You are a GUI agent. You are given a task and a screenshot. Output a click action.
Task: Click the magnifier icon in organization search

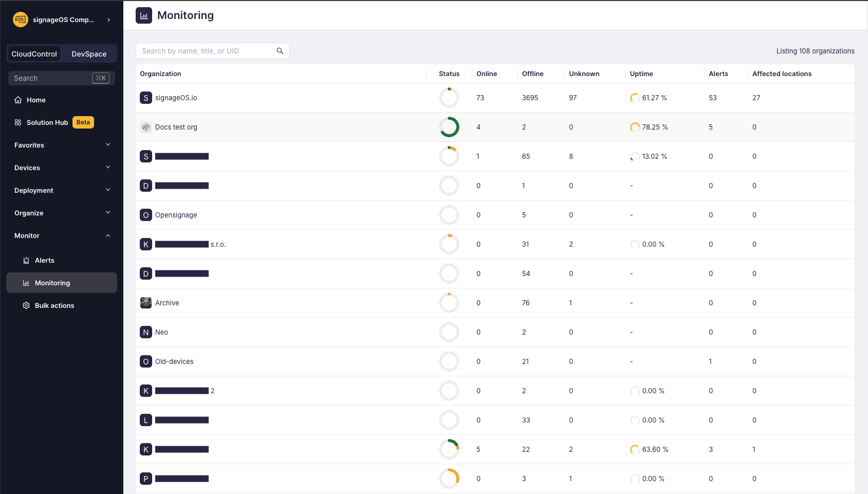pos(280,51)
